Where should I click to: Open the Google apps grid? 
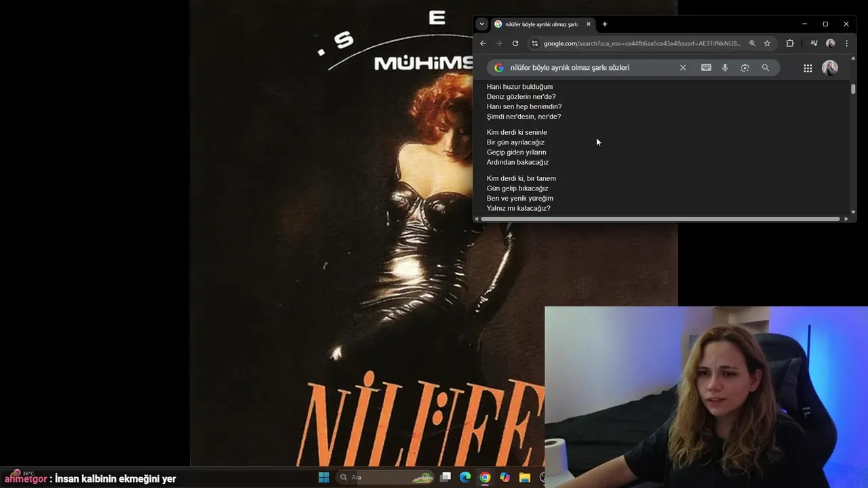click(808, 68)
